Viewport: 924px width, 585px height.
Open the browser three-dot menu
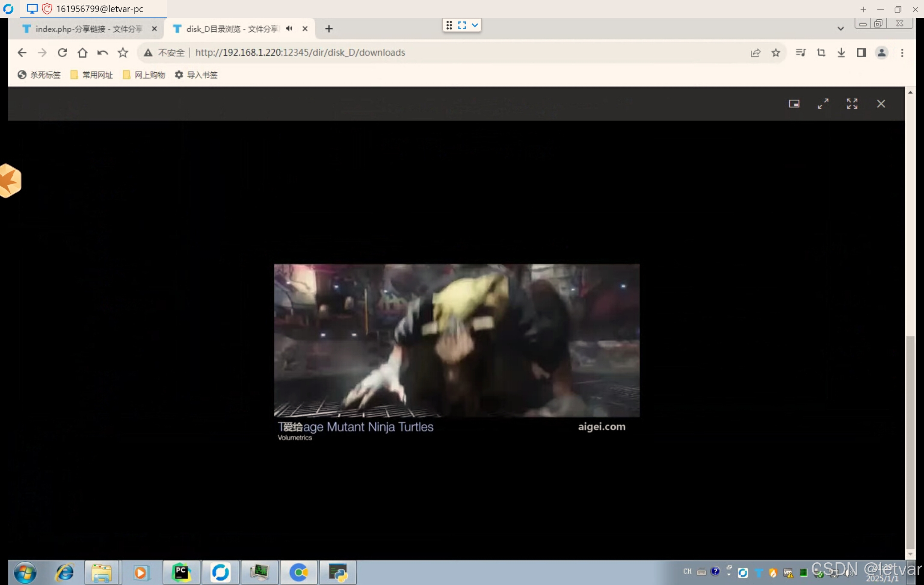click(902, 53)
